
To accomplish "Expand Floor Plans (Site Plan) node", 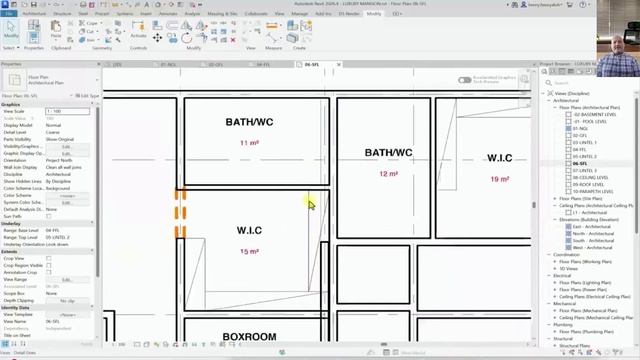I will (555, 199).
